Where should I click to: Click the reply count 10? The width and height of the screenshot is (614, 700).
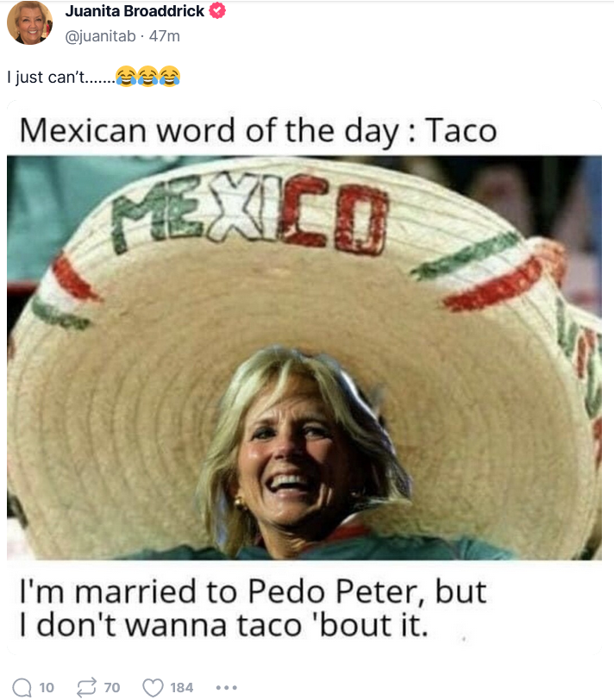click(x=47, y=688)
